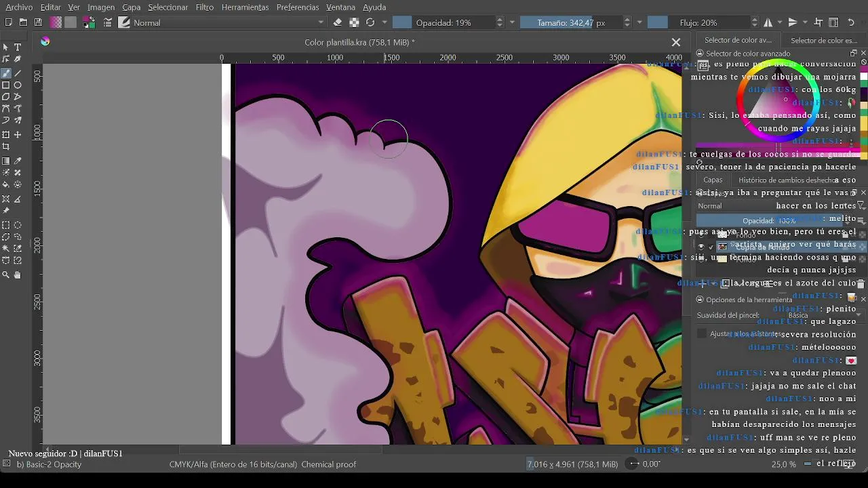Toggle preserve alpha checkerboard button

pos(354,22)
